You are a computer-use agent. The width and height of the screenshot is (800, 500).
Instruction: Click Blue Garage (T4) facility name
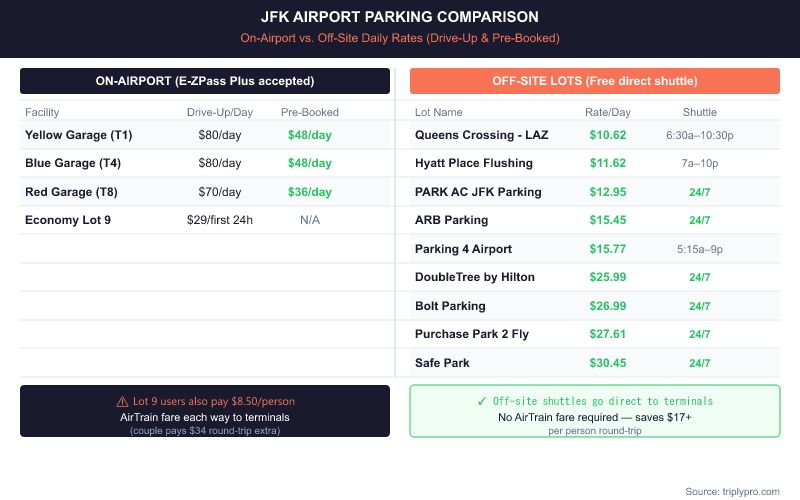[x=75, y=163]
